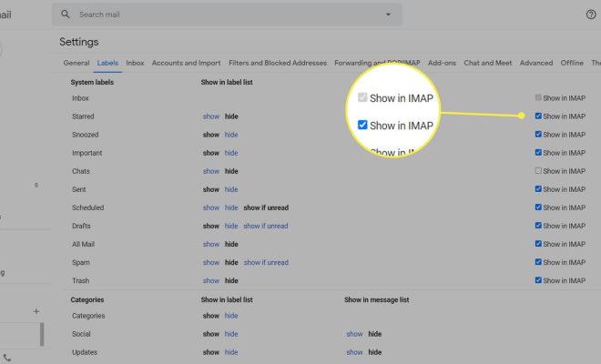
Task: Click show link for Chats label
Action: pyautogui.click(x=211, y=171)
